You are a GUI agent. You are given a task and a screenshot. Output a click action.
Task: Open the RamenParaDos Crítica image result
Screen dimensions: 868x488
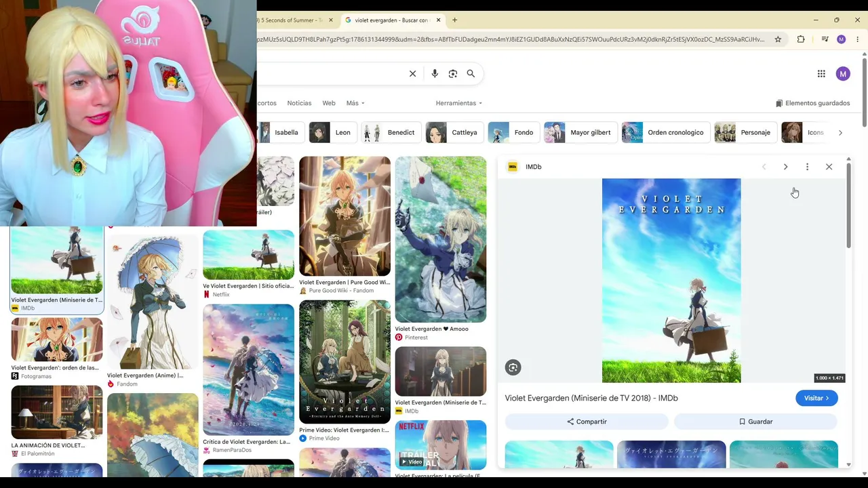(x=248, y=369)
